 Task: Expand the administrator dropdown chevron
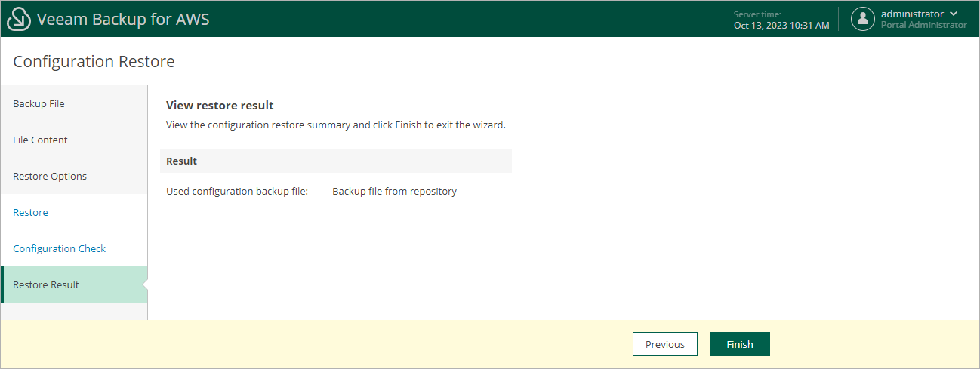[954, 14]
